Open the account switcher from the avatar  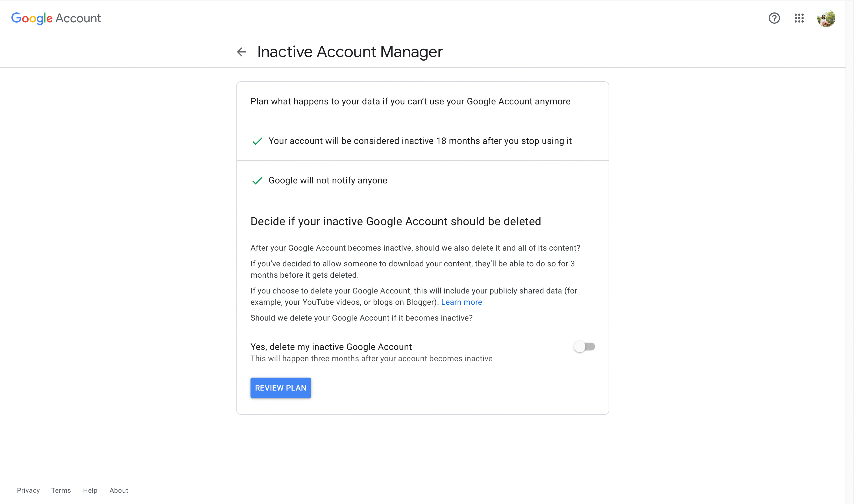pos(827,18)
